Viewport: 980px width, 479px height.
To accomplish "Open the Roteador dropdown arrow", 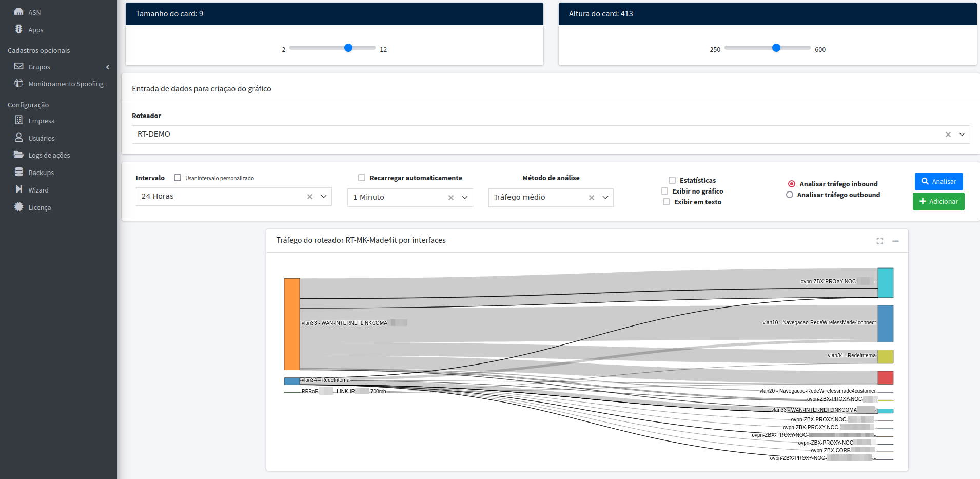I will pyautogui.click(x=962, y=135).
